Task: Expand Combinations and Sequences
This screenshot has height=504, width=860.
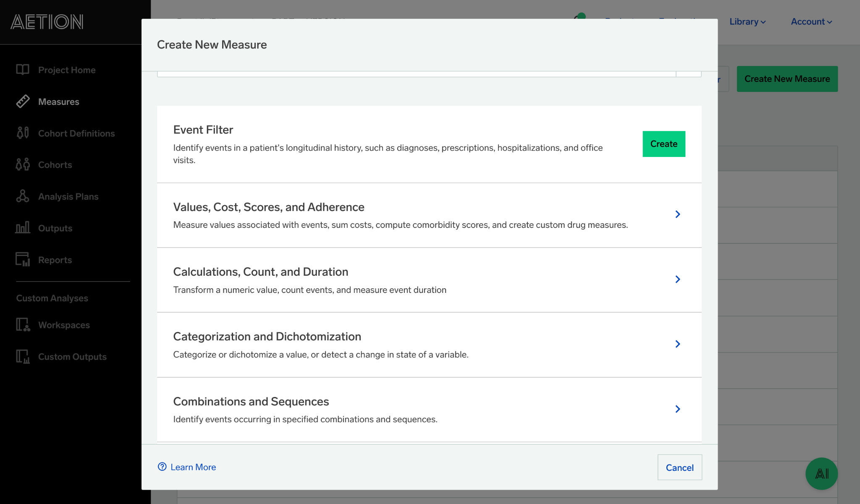Action: pyautogui.click(x=677, y=409)
